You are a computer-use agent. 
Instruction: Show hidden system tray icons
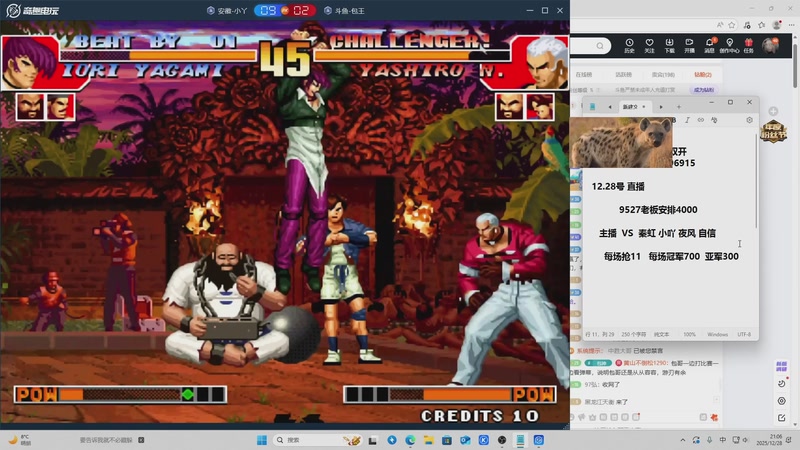click(x=683, y=440)
